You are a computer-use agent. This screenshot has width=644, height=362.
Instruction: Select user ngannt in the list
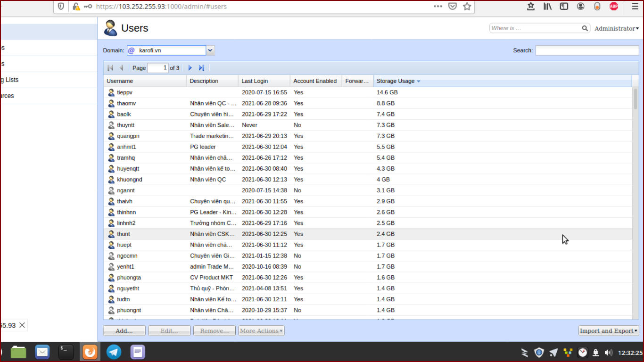[x=368, y=190]
